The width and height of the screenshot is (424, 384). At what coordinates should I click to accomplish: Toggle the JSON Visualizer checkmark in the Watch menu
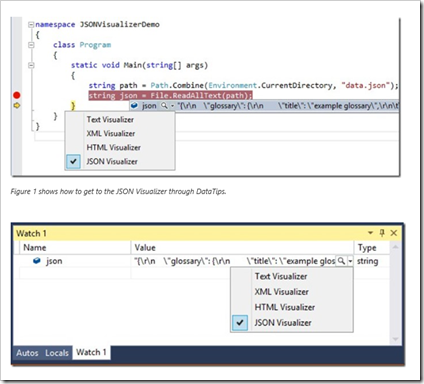pyautogui.click(x=240, y=323)
